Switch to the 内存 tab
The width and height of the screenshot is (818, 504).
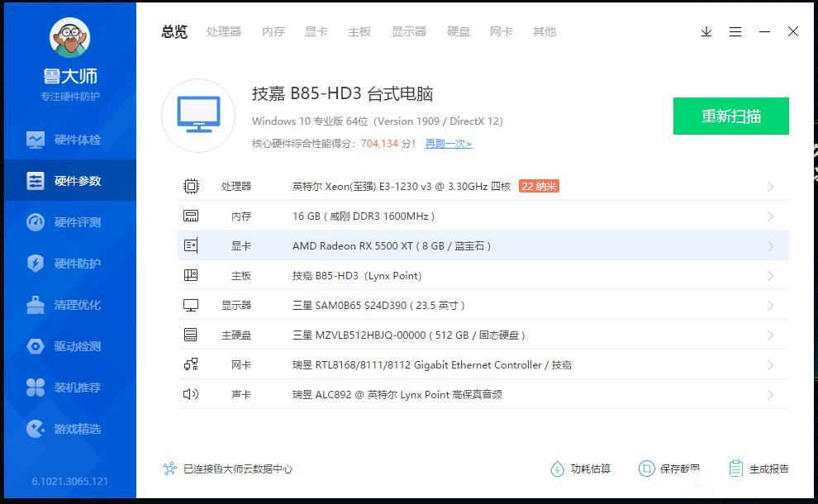click(x=273, y=32)
